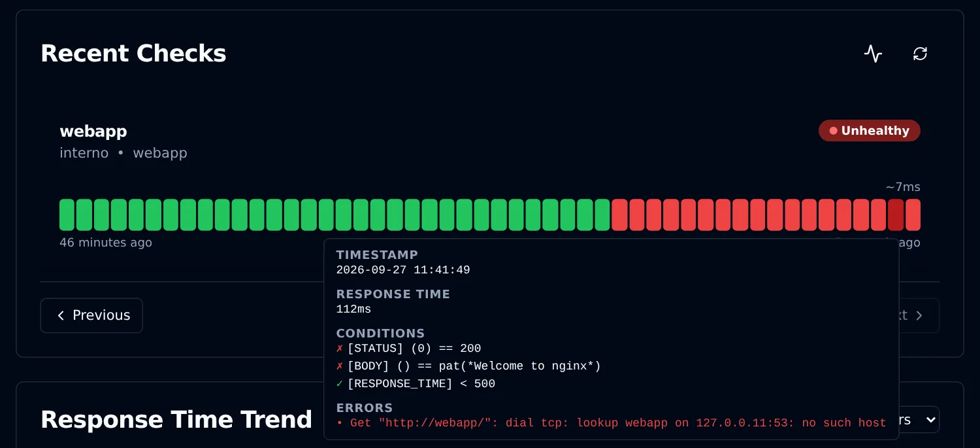This screenshot has width=980, height=448.
Task: Click the left chevron icon on the Previous button
Action: [x=61, y=315]
